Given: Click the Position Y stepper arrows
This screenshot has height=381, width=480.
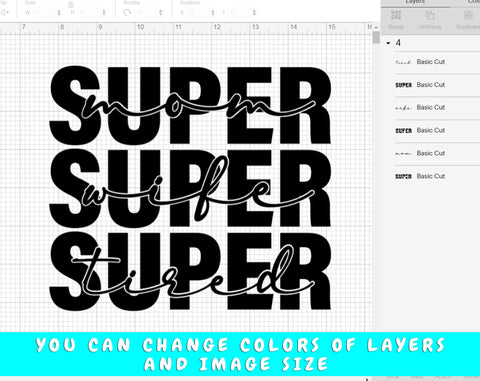Looking at the screenshot, I should pos(254,13).
